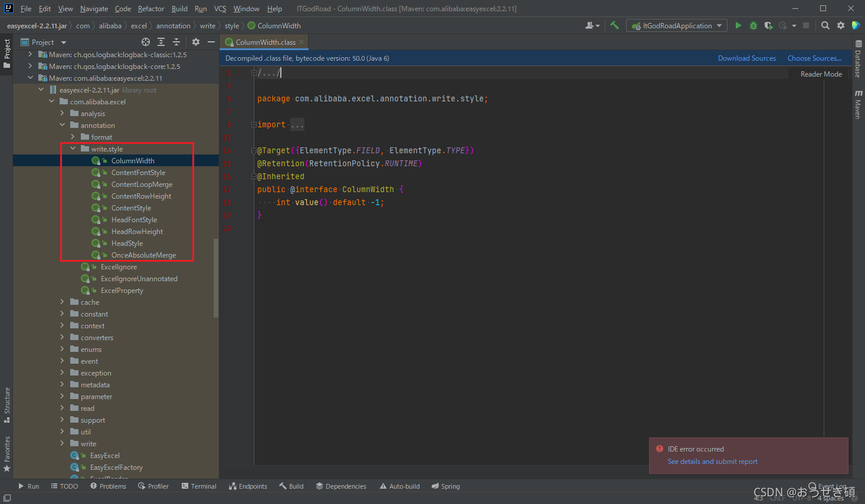Click Run with Coverage icon
Image resolution: width=865 pixels, height=504 pixels.
pos(768,25)
